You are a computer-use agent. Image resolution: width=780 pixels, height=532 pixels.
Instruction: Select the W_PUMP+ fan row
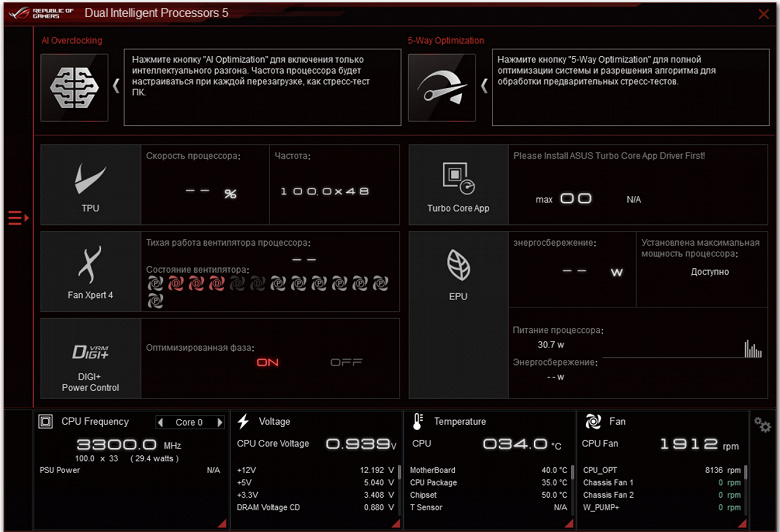pos(662,507)
